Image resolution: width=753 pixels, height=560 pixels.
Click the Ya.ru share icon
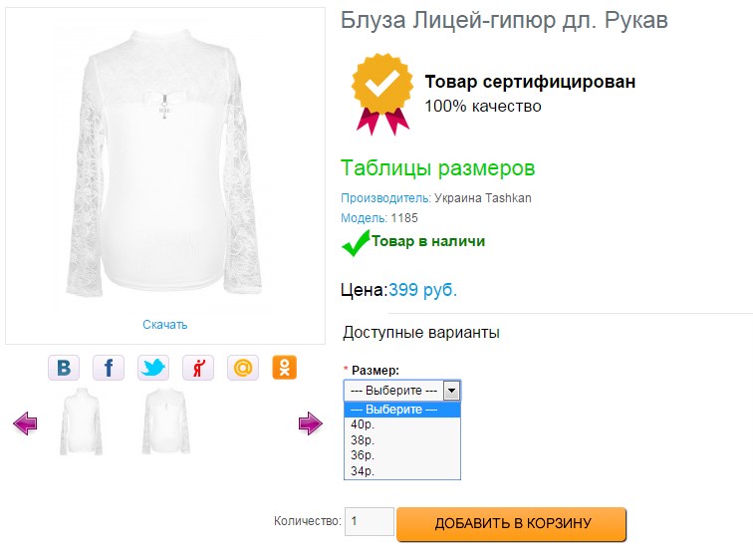(198, 368)
